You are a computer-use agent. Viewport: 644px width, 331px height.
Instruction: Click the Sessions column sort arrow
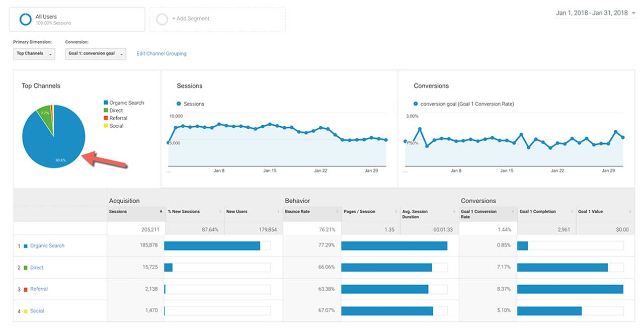[x=161, y=212]
